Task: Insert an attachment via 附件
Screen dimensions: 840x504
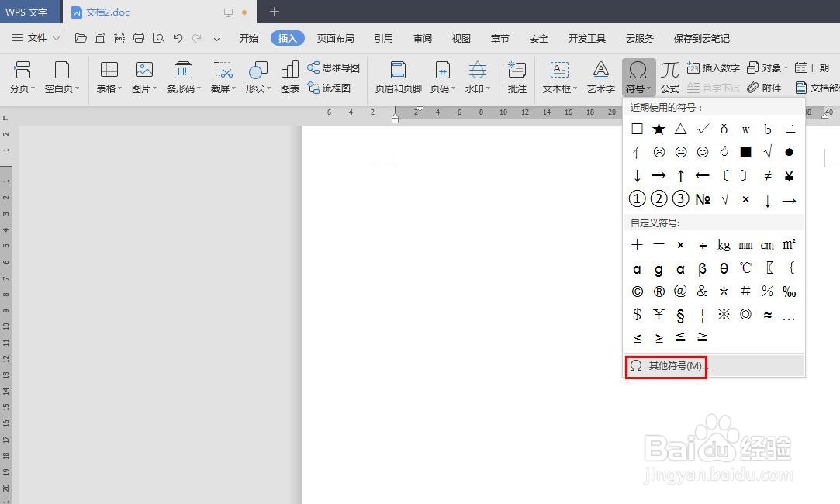Action: click(765, 88)
